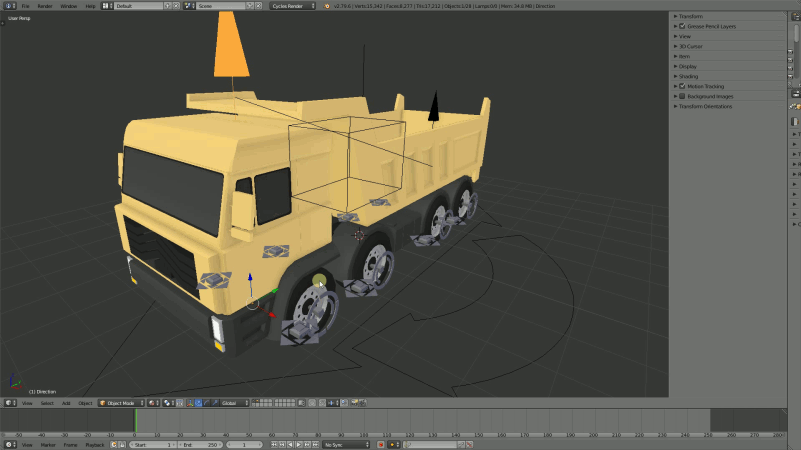Open the Window menu
801x450 pixels.
[x=68, y=6]
